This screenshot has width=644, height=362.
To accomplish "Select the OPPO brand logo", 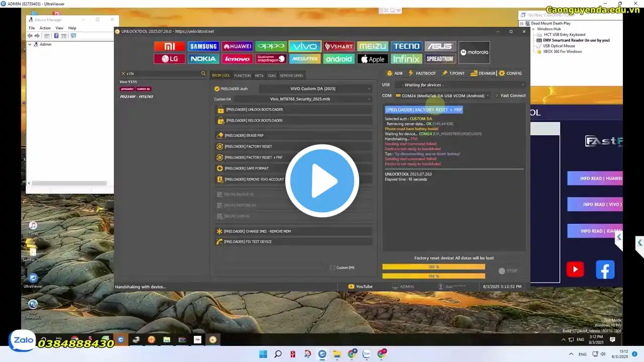I will 271,46.
